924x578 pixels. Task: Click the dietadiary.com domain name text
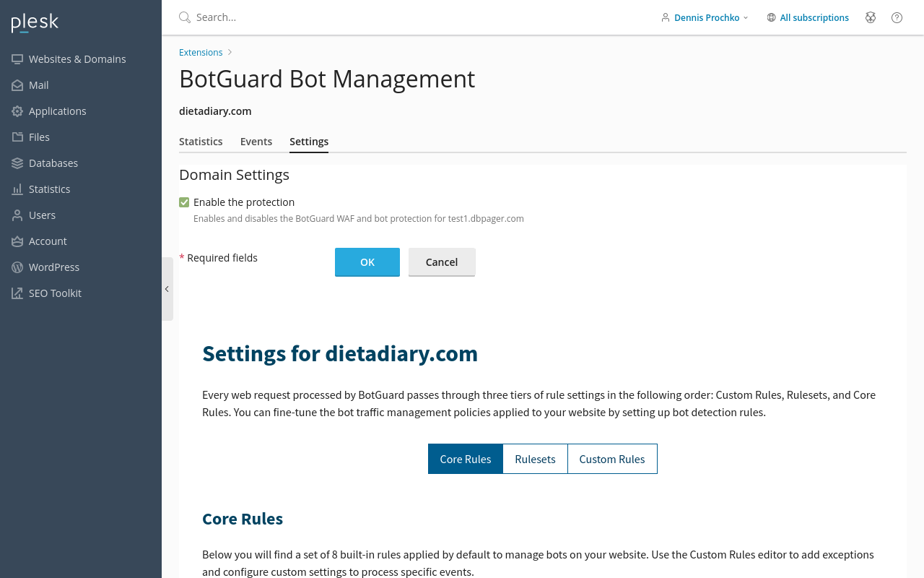pos(215,111)
